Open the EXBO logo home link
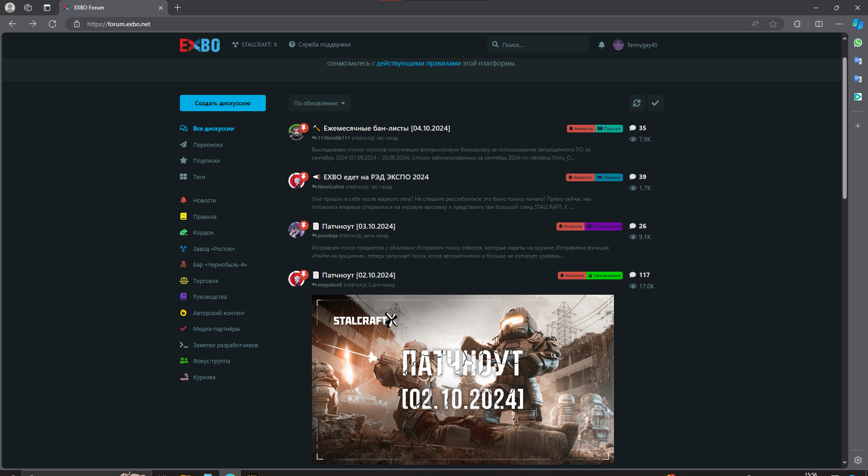The height and width of the screenshot is (476, 868). pos(199,45)
